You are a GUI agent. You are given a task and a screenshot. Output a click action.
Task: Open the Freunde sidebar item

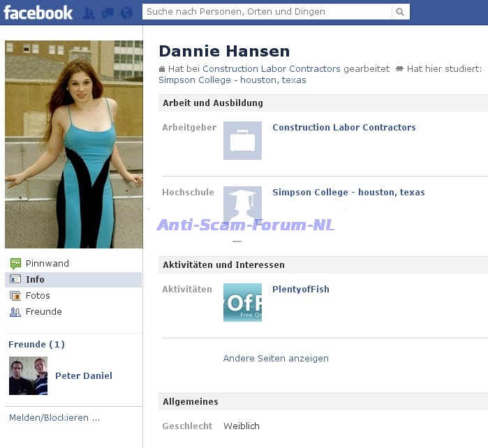[x=43, y=312]
